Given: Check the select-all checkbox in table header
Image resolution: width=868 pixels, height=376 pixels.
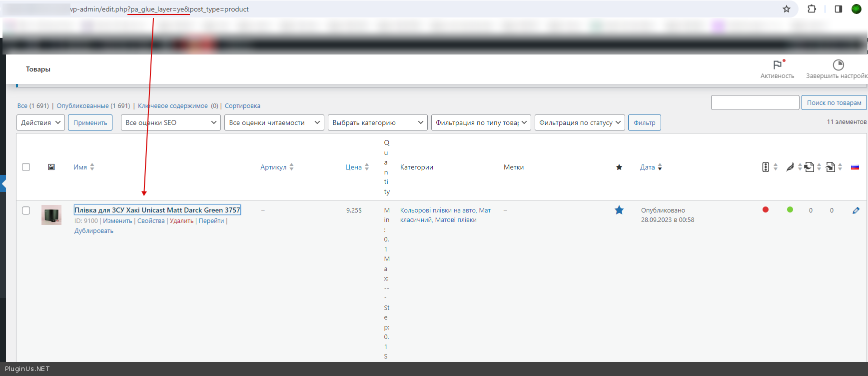Looking at the screenshot, I should [26, 167].
